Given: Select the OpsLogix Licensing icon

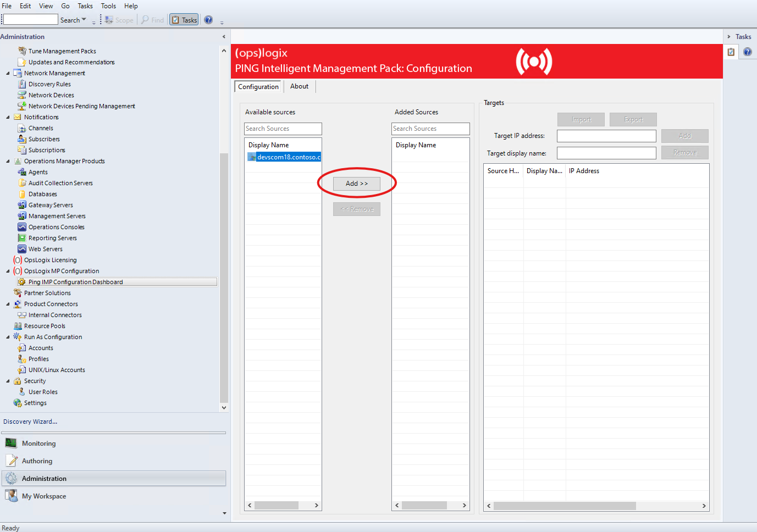Looking at the screenshot, I should coord(18,260).
